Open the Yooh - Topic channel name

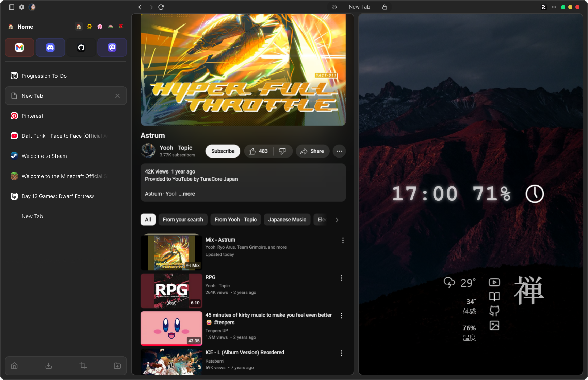(176, 148)
